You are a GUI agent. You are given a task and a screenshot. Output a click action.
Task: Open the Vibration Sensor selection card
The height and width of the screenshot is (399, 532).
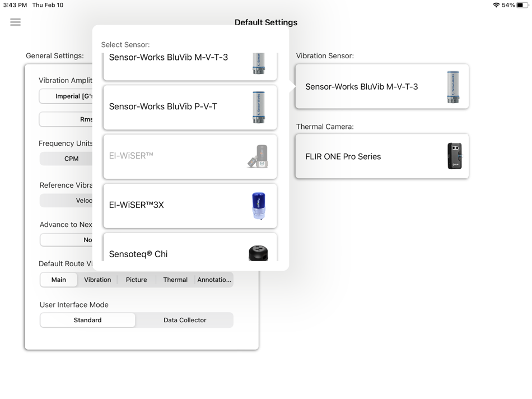[382, 87]
